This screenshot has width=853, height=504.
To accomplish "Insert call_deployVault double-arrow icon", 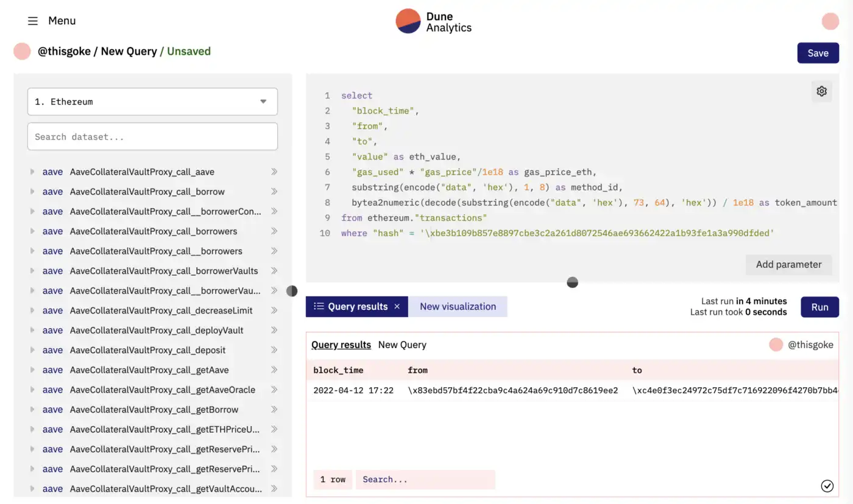I will [274, 331].
